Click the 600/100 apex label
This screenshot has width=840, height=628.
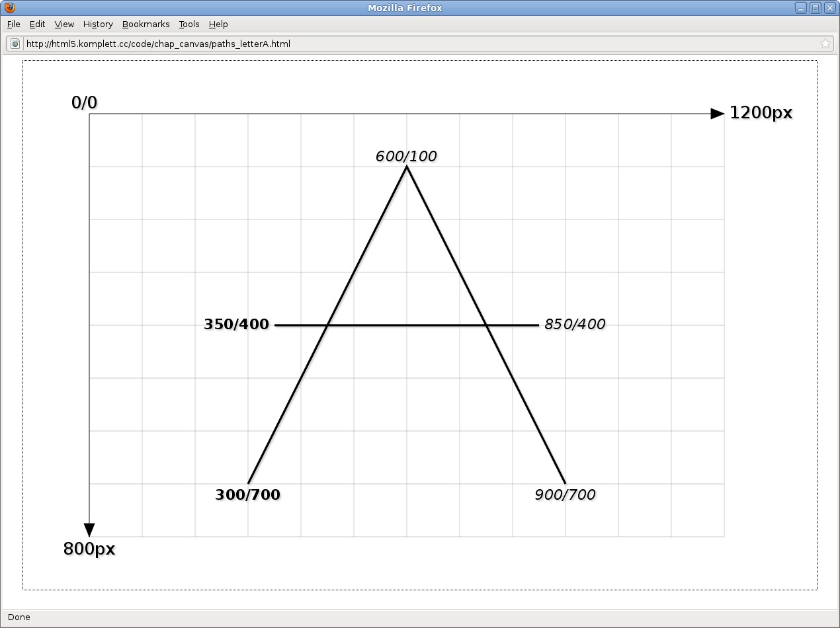point(406,157)
